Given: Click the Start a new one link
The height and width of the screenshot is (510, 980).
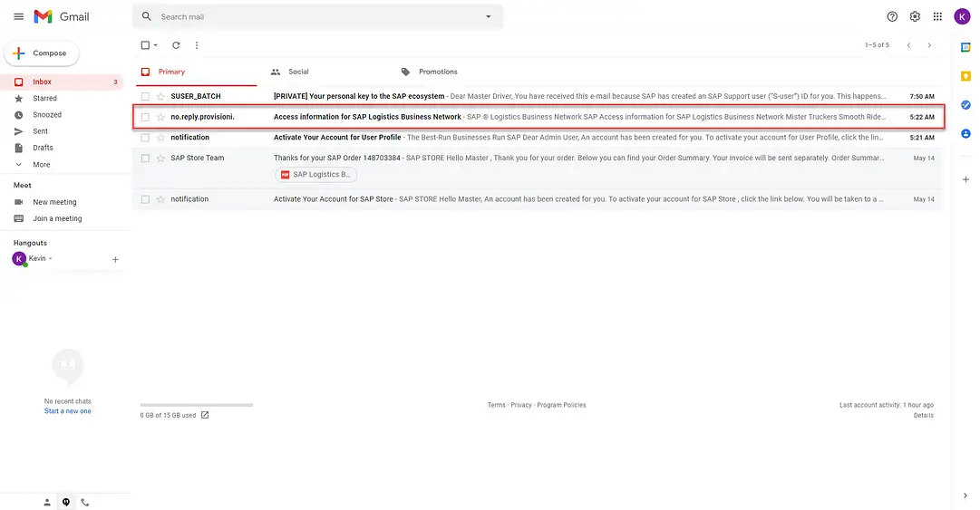Looking at the screenshot, I should coord(67,411).
